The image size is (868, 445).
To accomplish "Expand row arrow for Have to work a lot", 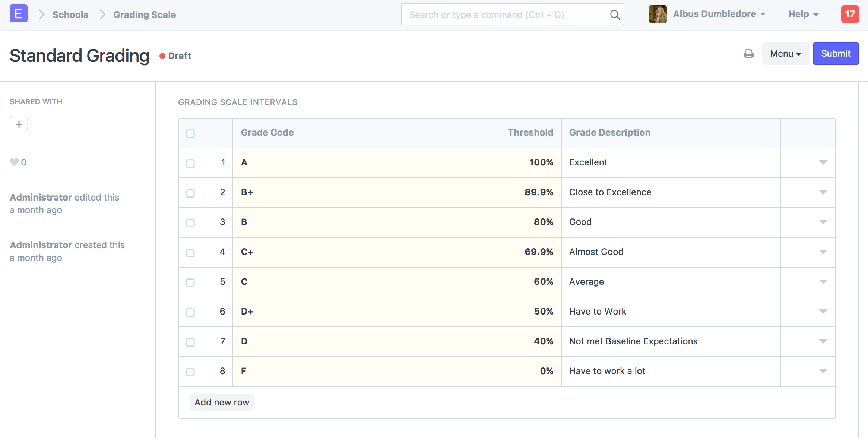I will click(x=823, y=371).
